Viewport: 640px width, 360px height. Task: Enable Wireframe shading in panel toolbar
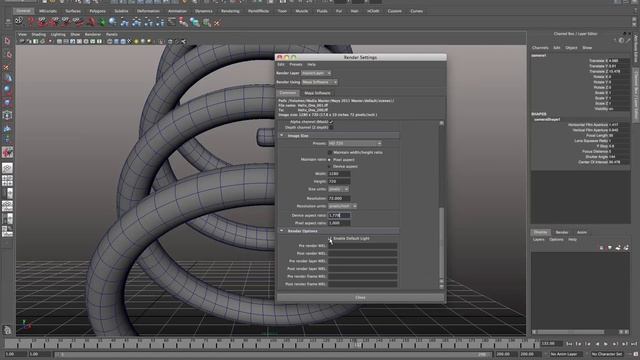[110, 42]
